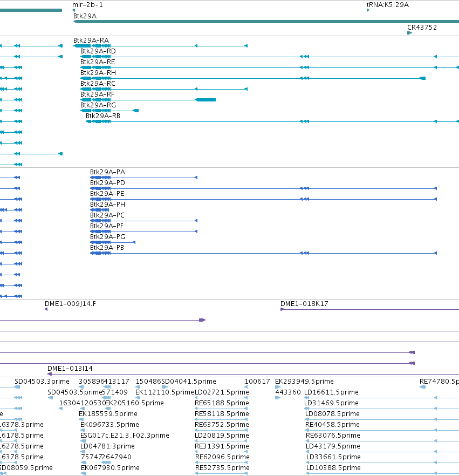Click the EK293949.5prime EST label
Viewport: 459px width, 476px height.
tap(304, 382)
